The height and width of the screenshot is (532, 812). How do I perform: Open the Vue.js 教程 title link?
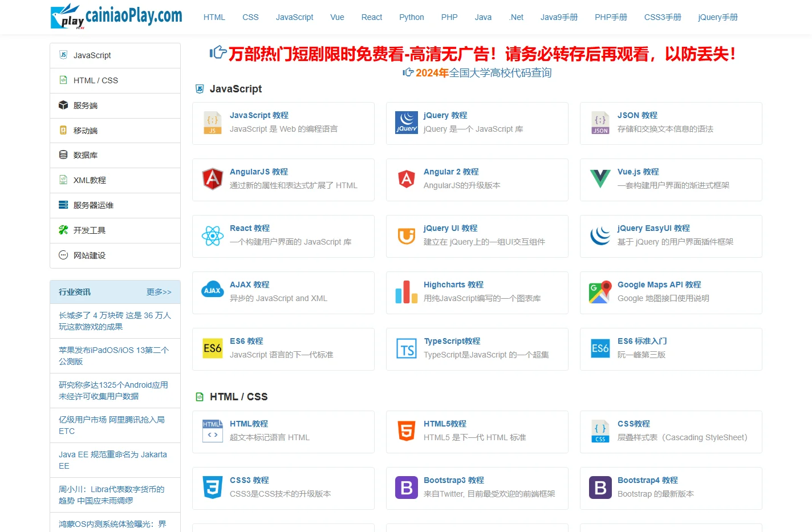coord(638,172)
